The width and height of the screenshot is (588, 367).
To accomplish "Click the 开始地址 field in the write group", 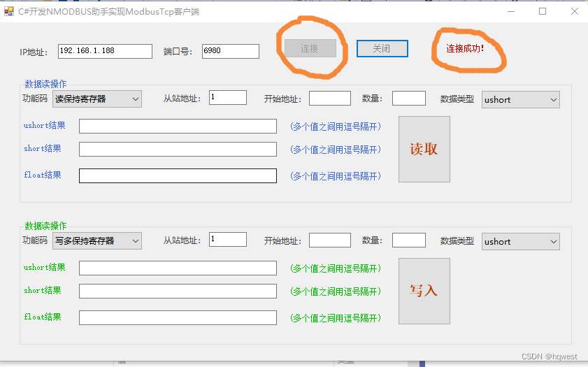I will coord(330,240).
